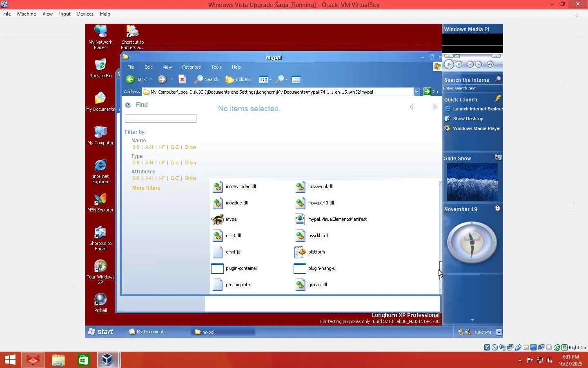Collapse the Find pane chevron
The height and width of the screenshot is (368, 588).
click(128, 105)
